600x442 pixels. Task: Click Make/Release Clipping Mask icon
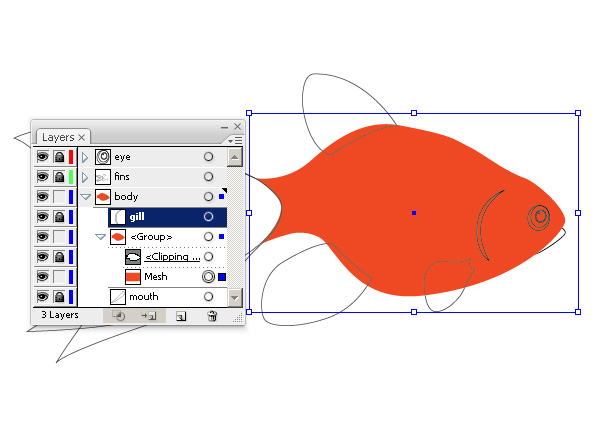[119, 316]
